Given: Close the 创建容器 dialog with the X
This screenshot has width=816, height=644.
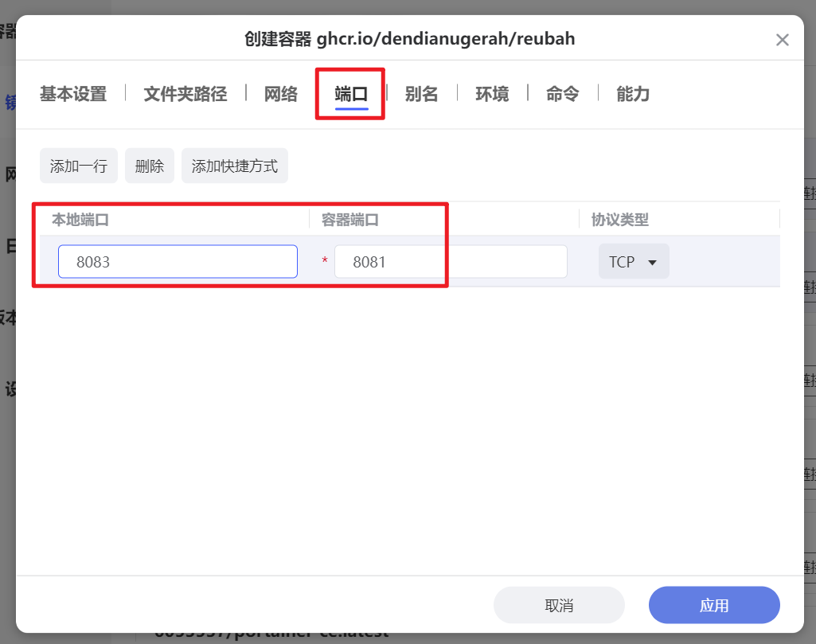Looking at the screenshot, I should pyautogui.click(x=781, y=38).
